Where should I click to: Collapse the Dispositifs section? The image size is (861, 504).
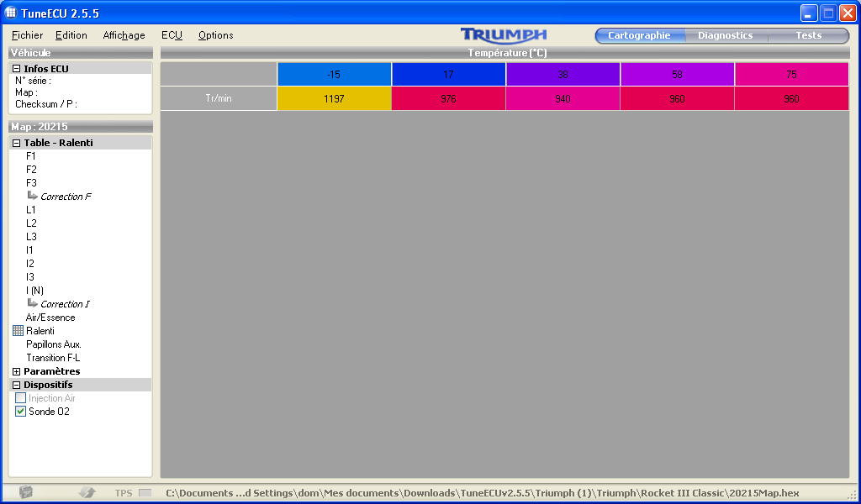(17, 385)
